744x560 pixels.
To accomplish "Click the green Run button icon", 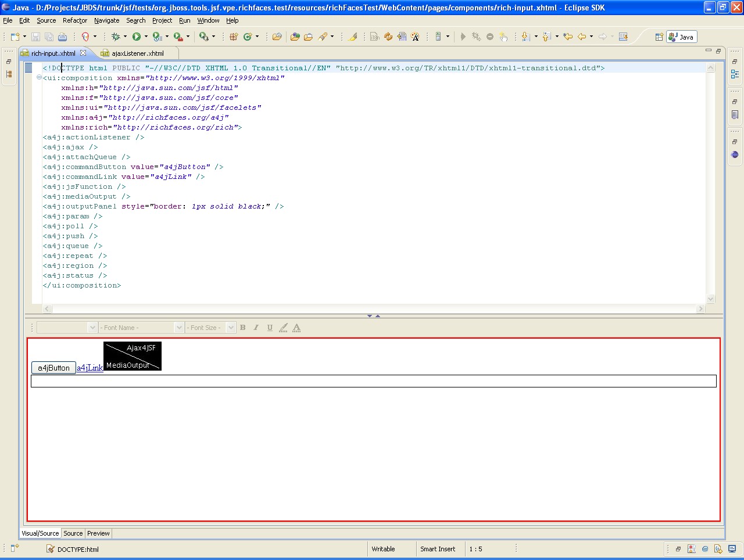I will (x=136, y=37).
